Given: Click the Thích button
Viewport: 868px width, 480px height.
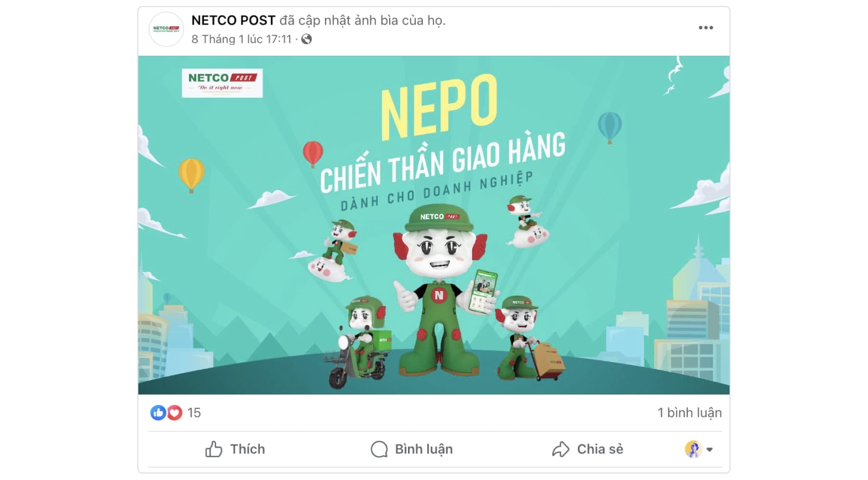Looking at the screenshot, I should pos(235,449).
